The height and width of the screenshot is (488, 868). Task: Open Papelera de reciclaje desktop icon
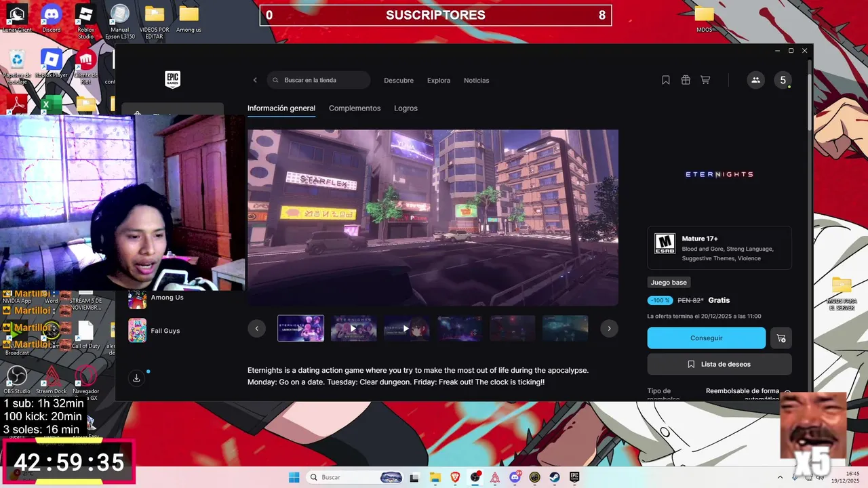(17, 67)
